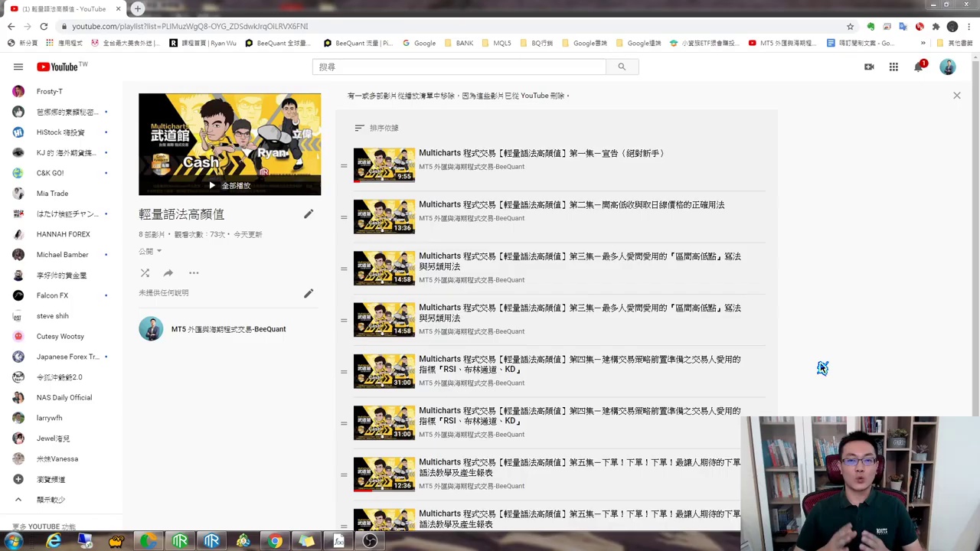Go back with the browser back arrow

pyautogui.click(x=11, y=26)
